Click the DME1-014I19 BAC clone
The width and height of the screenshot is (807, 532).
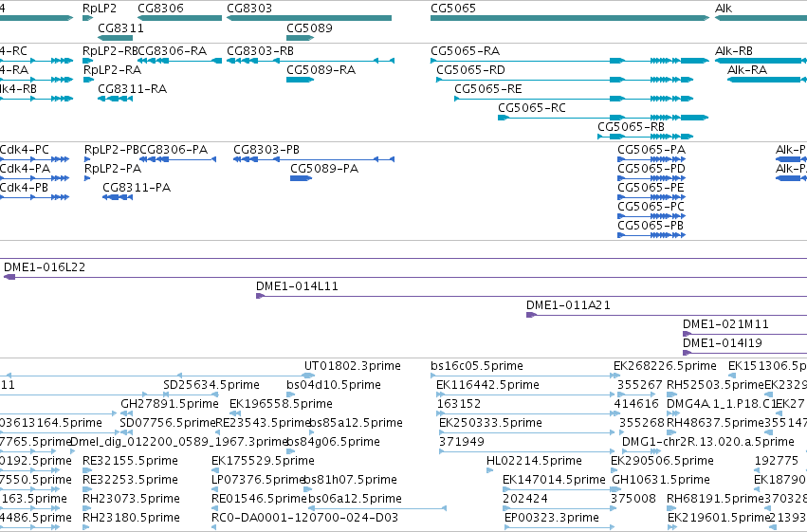click(x=744, y=354)
